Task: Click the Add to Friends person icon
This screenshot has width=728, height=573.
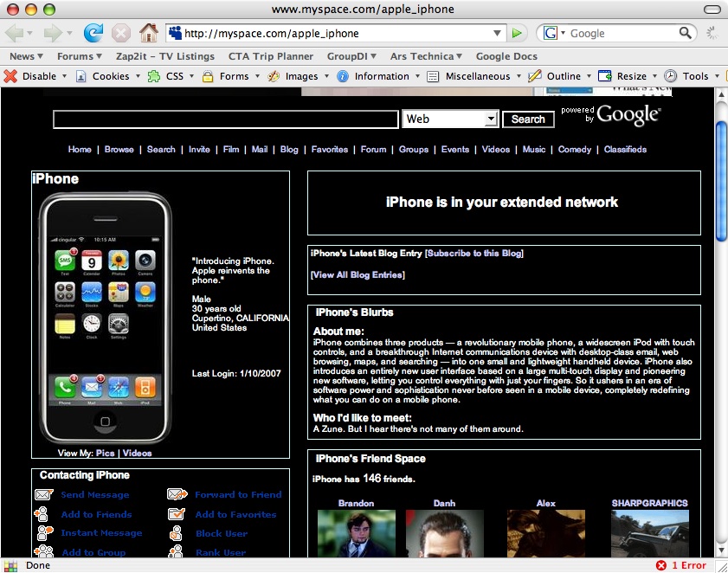Action: 42,514
